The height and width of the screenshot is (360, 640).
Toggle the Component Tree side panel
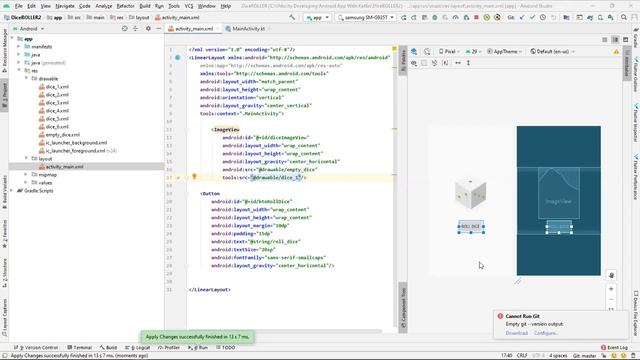pos(403,307)
